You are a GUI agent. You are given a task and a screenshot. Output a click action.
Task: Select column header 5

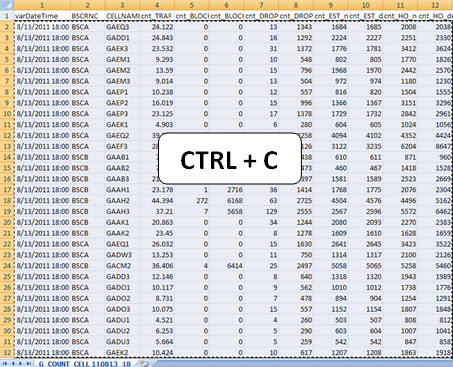(192, 5)
